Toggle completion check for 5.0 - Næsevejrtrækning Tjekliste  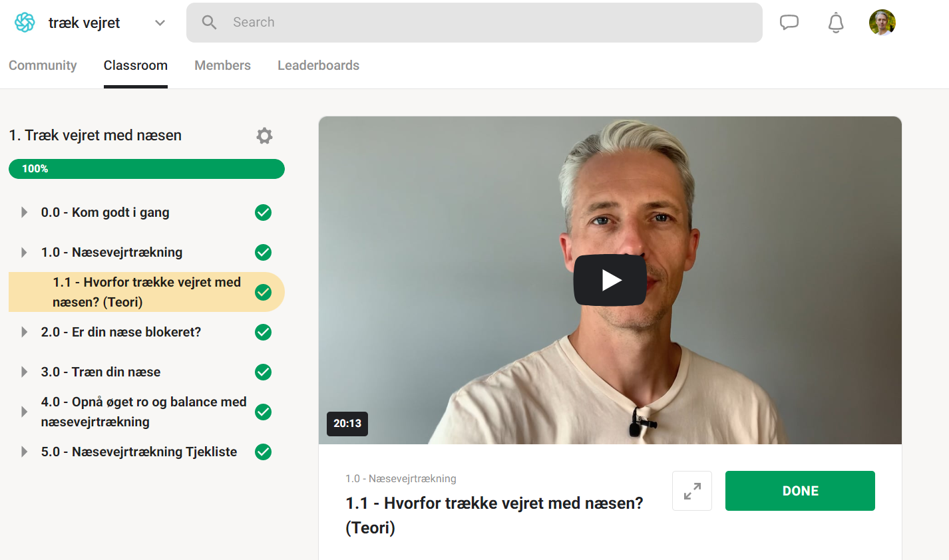264,452
